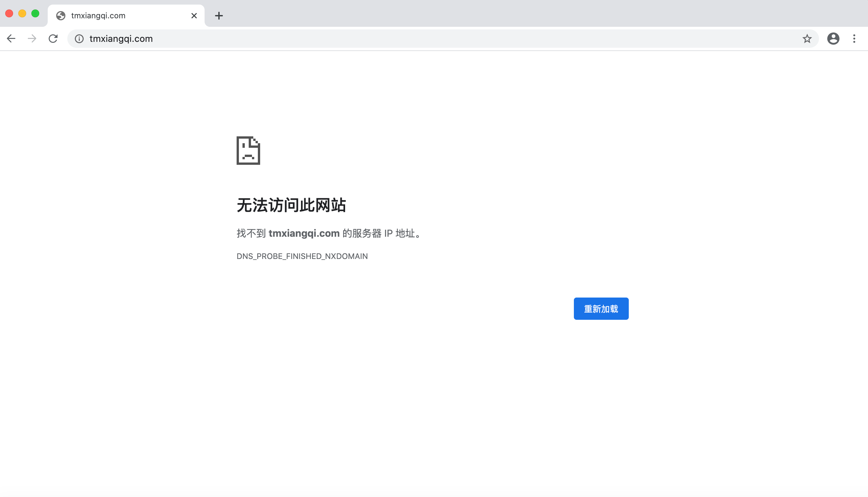Click the globe favicon on the tab
This screenshot has height=497, width=868.
[x=61, y=16]
